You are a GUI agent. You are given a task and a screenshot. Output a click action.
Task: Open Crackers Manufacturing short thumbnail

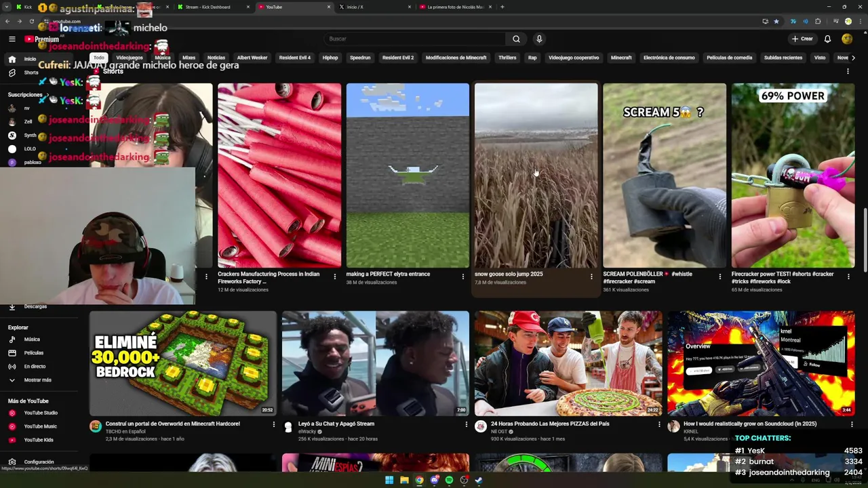point(279,176)
